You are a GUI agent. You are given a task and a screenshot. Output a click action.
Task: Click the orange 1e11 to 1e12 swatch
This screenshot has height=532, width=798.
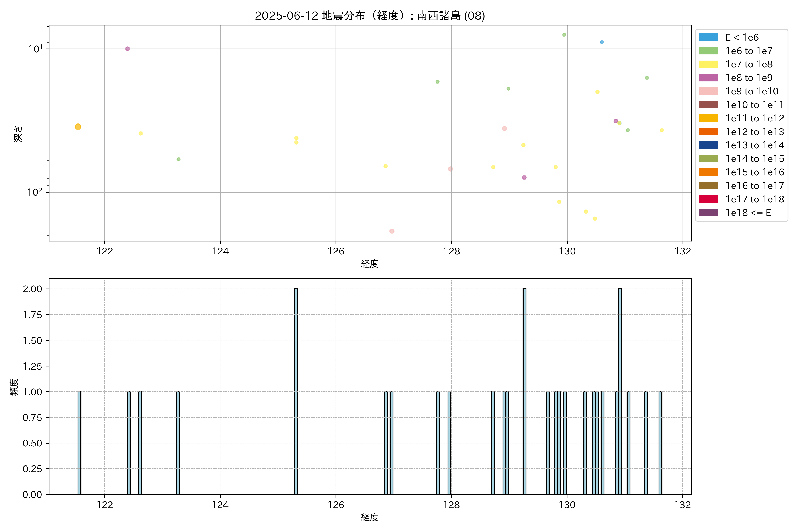708,118
